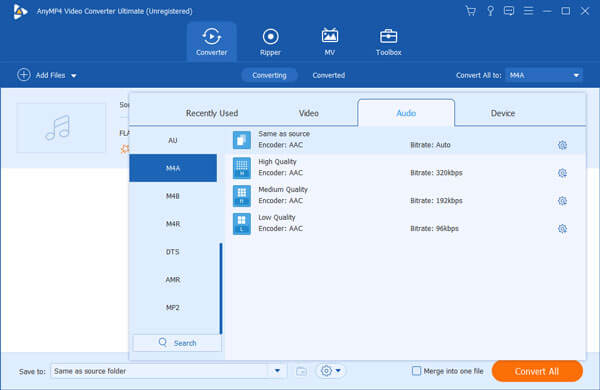Open the Ripper module
Viewport: 600px width, 390px height.
pyautogui.click(x=271, y=41)
